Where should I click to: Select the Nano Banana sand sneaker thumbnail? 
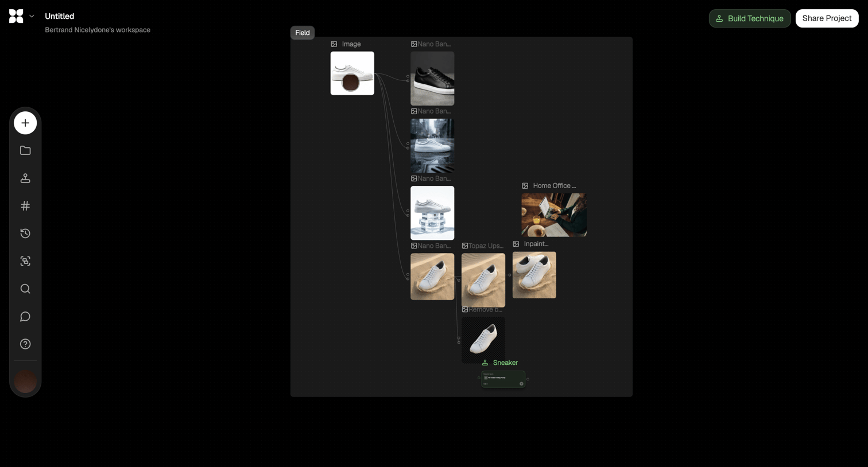(x=432, y=277)
